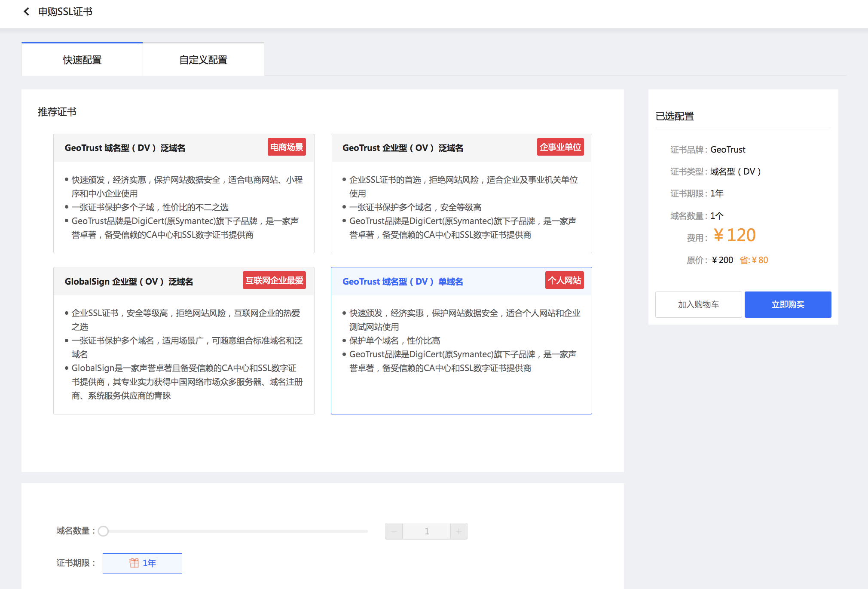This screenshot has height=589, width=868.
Task: Click the back arrow beside 申购SSL证书
Action: [x=27, y=12]
